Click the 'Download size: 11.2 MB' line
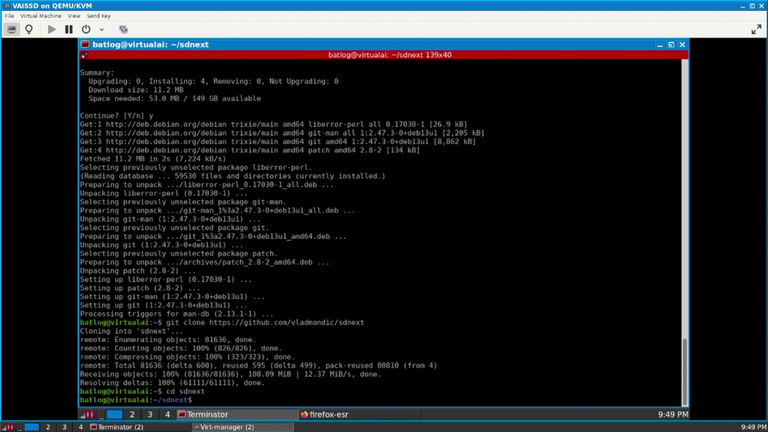The width and height of the screenshot is (768, 432). point(136,90)
